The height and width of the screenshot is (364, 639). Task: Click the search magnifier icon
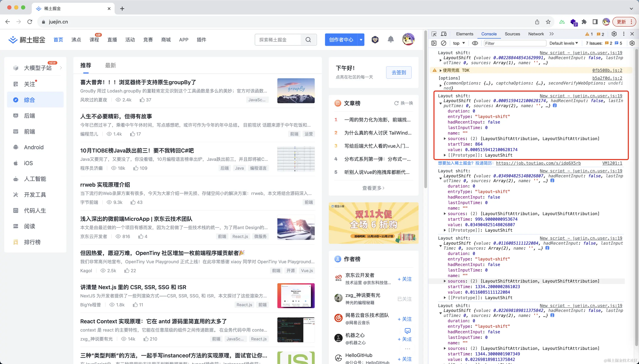[308, 39]
